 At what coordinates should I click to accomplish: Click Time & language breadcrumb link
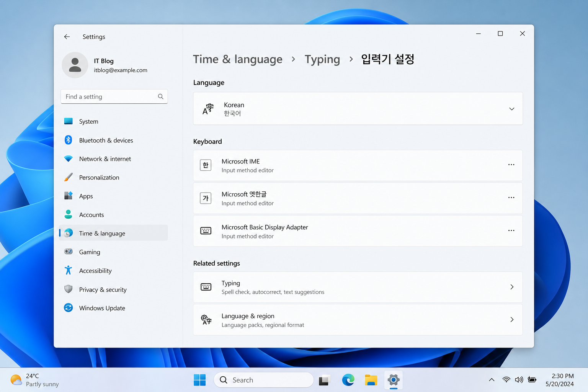point(238,59)
